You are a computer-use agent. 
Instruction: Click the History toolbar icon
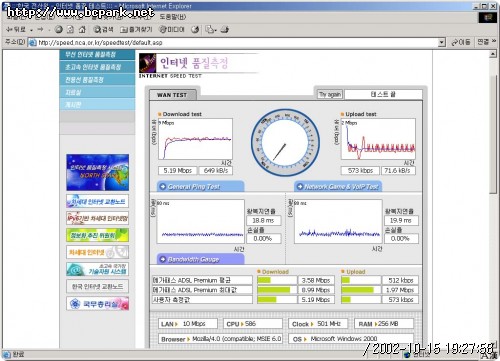tap(195, 30)
